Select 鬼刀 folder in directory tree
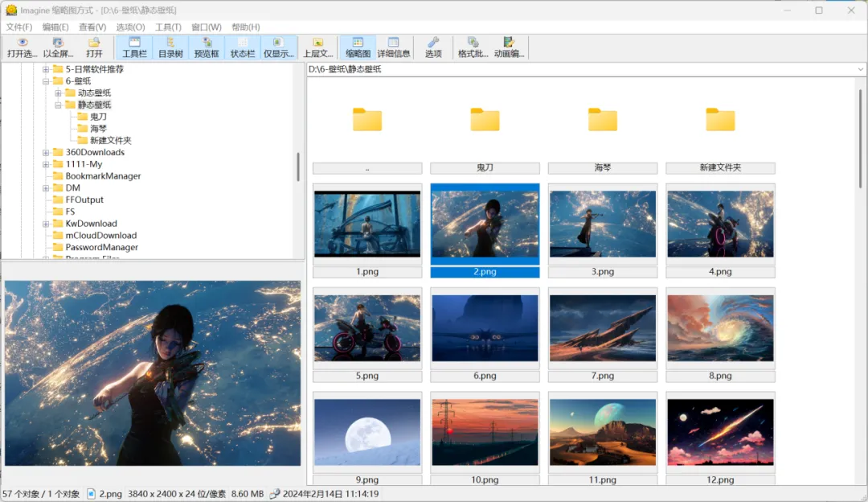Viewport: 868px width, 502px height. click(98, 117)
